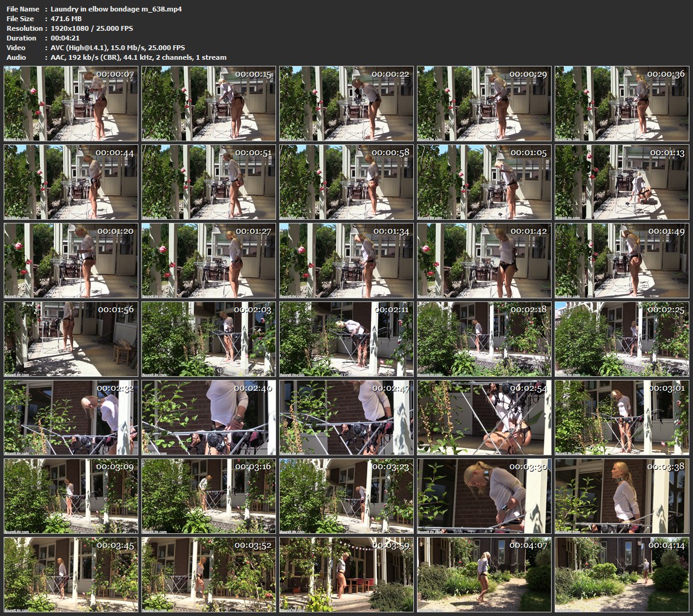Image resolution: width=693 pixels, height=616 pixels.
Task: Select the frame at timestamp 00:03:01
Action: pyautogui.click(x=622, y=418)
